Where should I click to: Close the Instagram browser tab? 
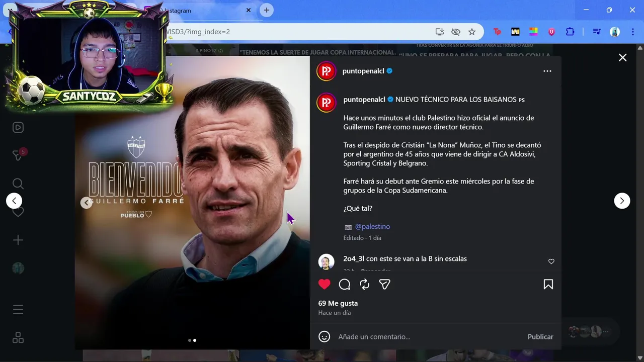pyautogui.click(x=249, y=10)
